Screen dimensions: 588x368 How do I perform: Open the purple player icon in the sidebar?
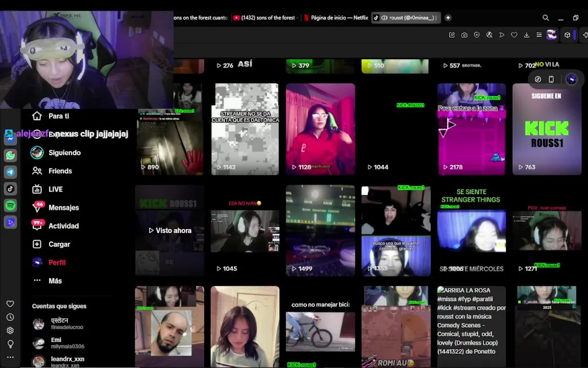(x=11, y=222)
